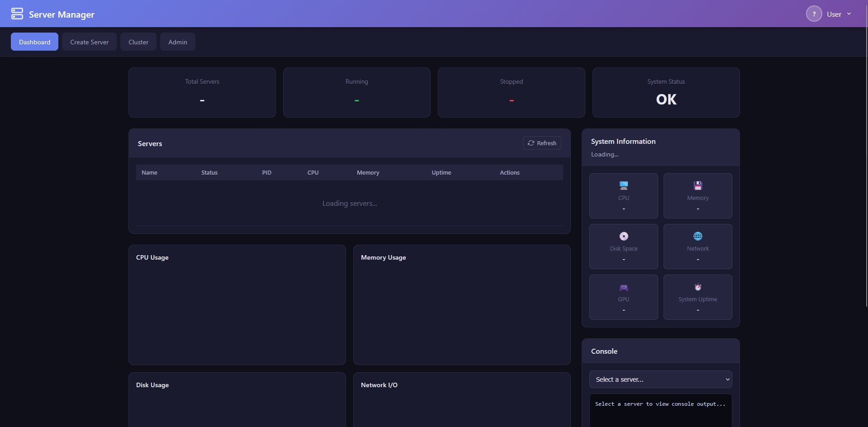Click the CPU monitor icon in System Information
The height and width of the screenshot is (427, 868).
(x=624, y=185)
